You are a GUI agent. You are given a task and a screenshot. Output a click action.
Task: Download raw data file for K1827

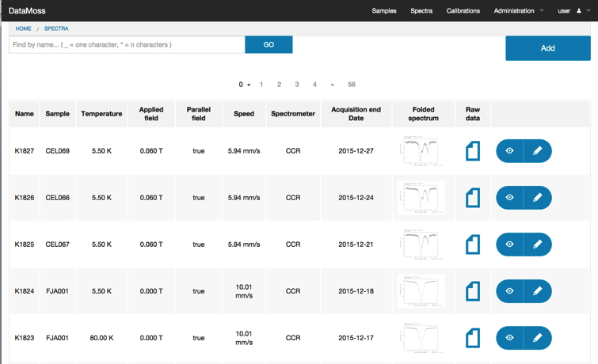(x=473, y=150)
